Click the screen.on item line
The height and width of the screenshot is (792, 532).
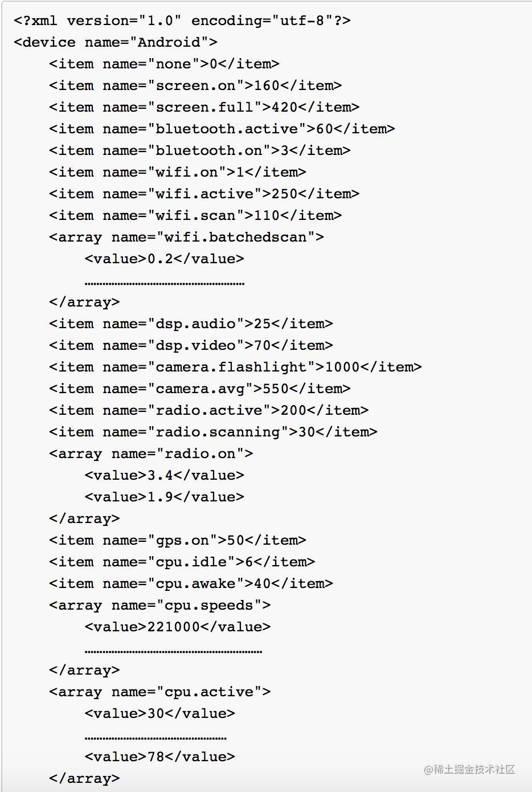pos(195,85)
